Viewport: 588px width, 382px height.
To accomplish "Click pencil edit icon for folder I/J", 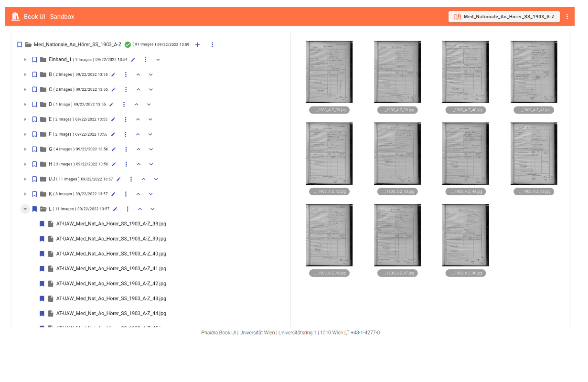I will click(x=118, y=180).
